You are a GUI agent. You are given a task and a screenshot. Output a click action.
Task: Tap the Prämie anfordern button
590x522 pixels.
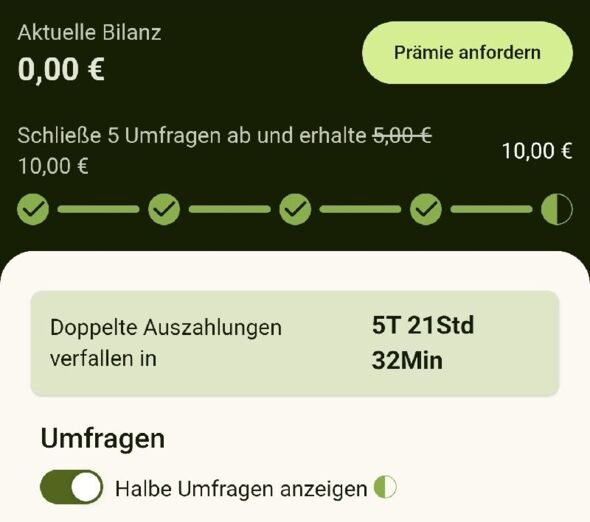(x=467, y=53)
